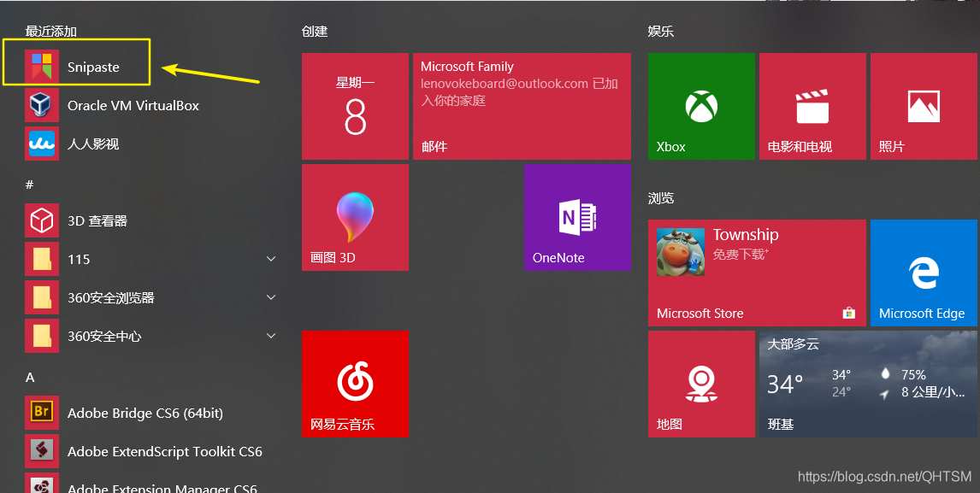Launch Oracle VM VirtualBox icon
This screenshot has height=493, width=980.
point(42,105)
